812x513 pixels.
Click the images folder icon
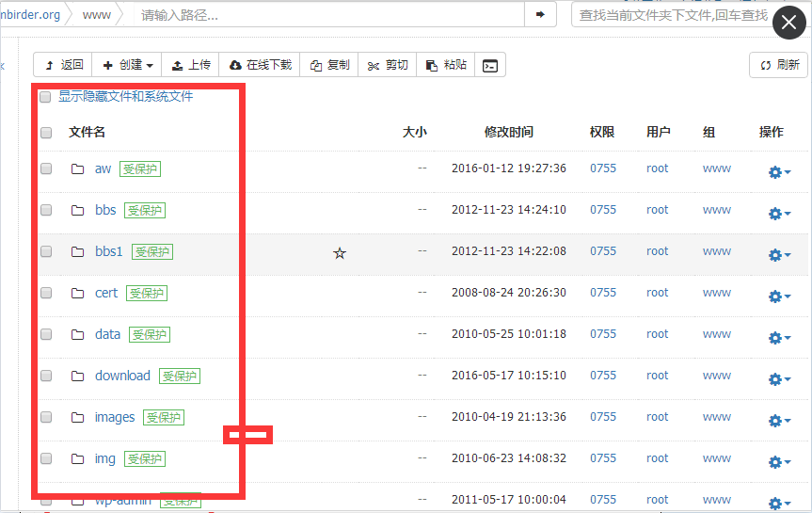point(78,418)
